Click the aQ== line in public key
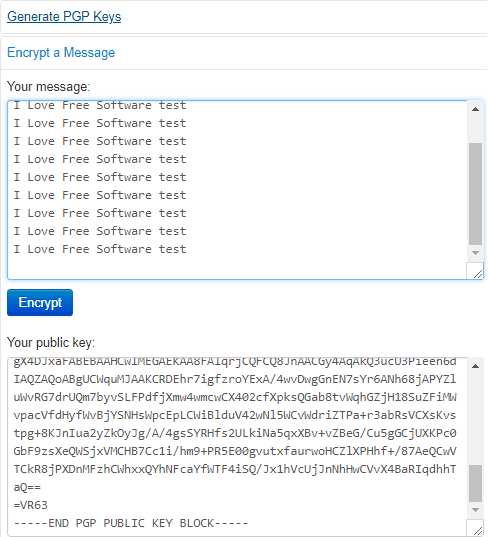Image resolution: width=489 pixels, height=537 pixels. [27, 487]
